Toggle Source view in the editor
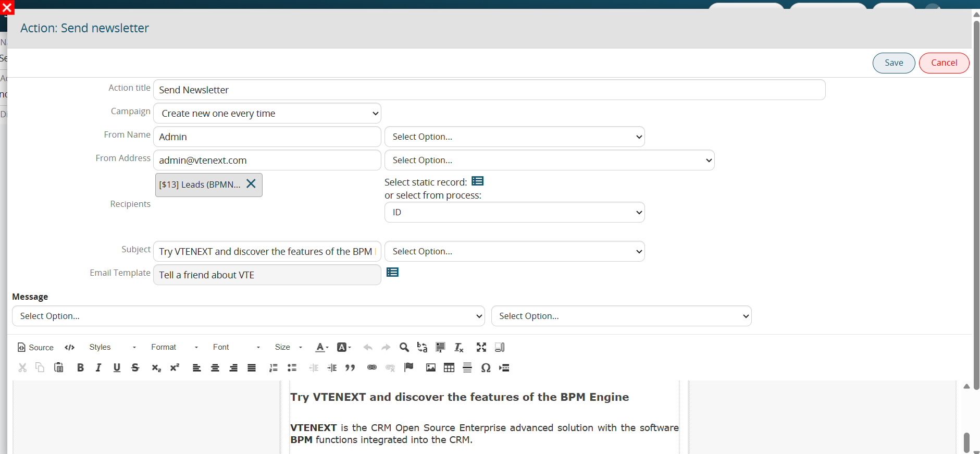This screenshot has width=980, height=454. [x=35, y=347]
